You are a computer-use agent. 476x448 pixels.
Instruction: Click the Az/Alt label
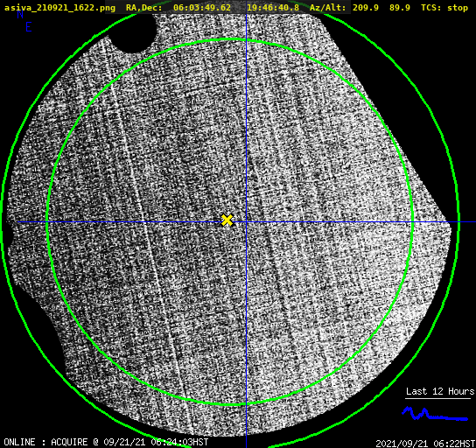pyautogui.click(x=328, y=8)
